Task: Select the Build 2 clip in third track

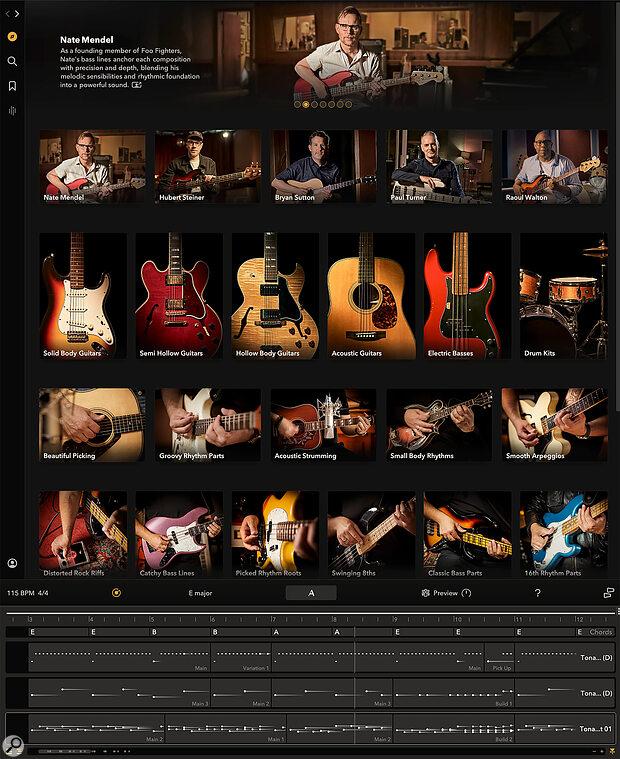Action: tap(454, 729)
